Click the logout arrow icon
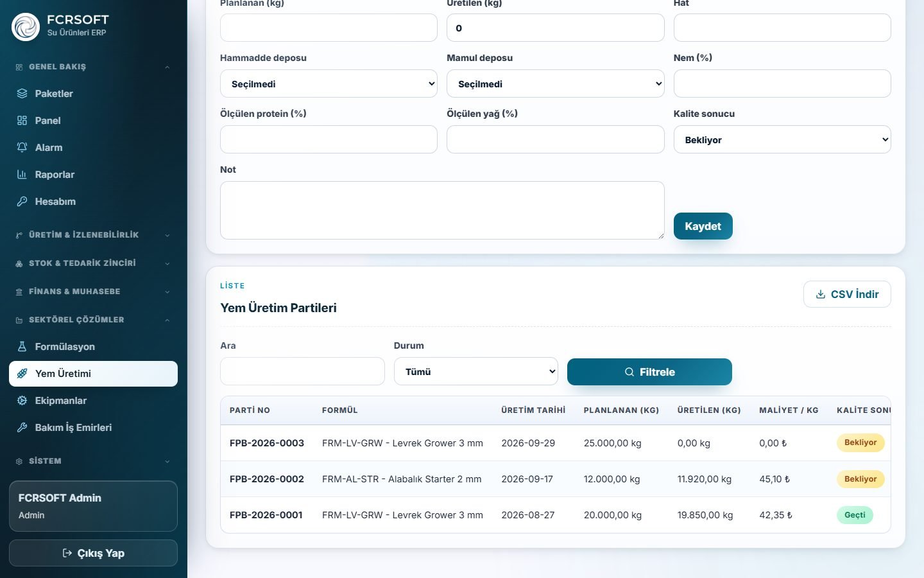924x578 pixels. (x=67, y=553)
